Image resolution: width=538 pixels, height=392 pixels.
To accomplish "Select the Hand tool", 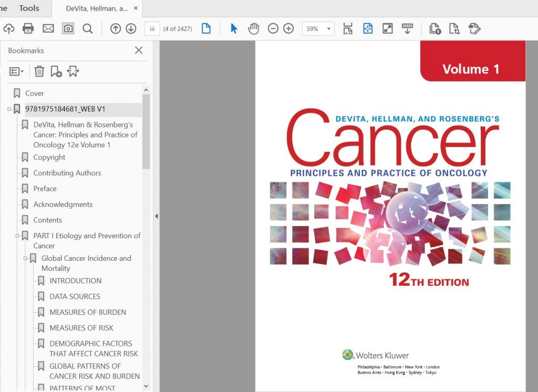I will pyautogui.click(x=253, y=28).
